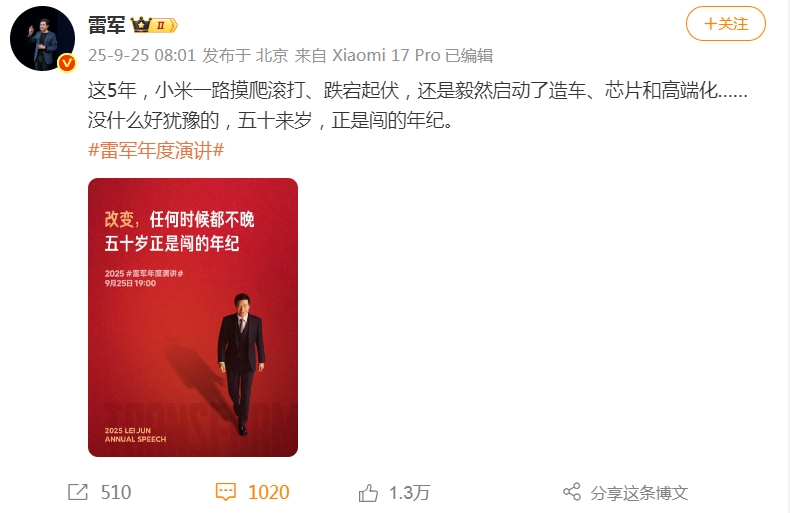This screenshot has height=513, width=790.
Task: Click the post body text paragraph
Action: coord(418,105)
